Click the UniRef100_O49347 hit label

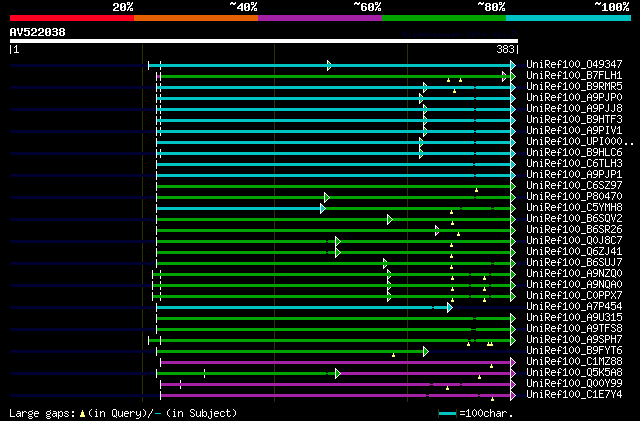(574, 65)
